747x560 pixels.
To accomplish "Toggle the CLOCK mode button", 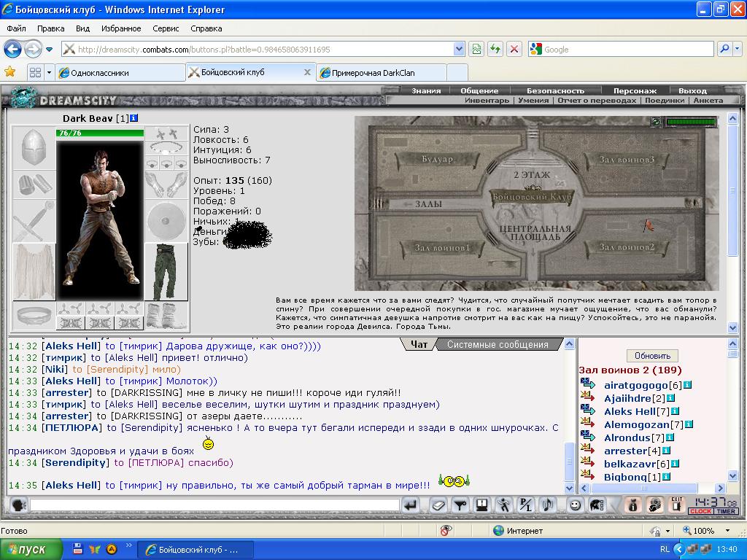I will 700,511.
